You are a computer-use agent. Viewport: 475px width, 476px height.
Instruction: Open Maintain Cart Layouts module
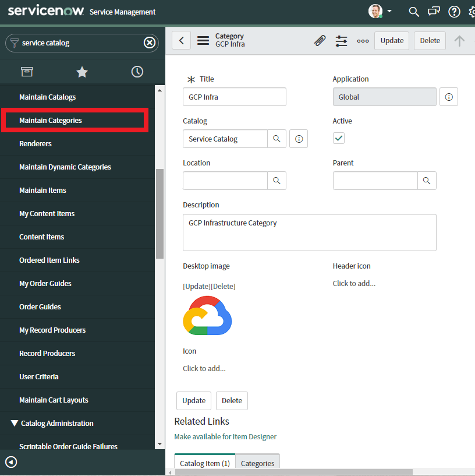pos(54,400)
